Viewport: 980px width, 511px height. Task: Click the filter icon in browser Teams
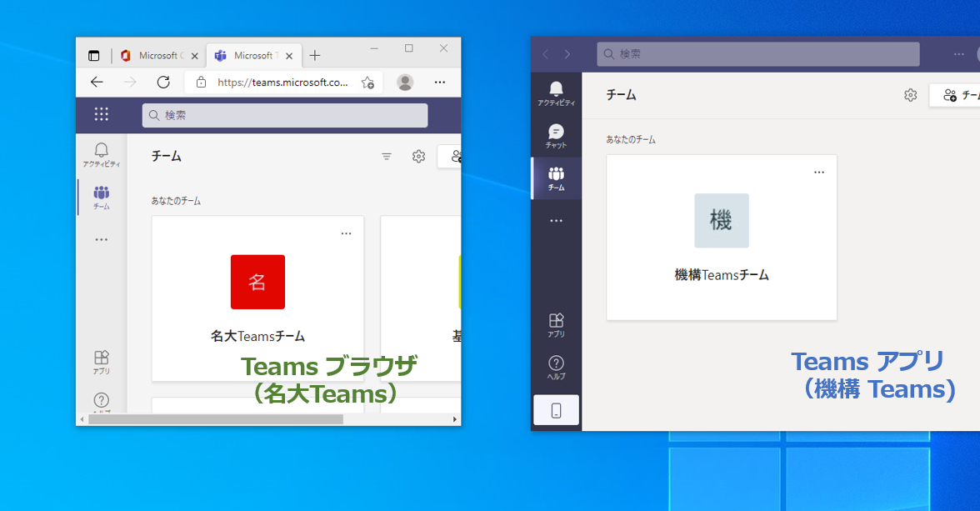click(387, 156)
